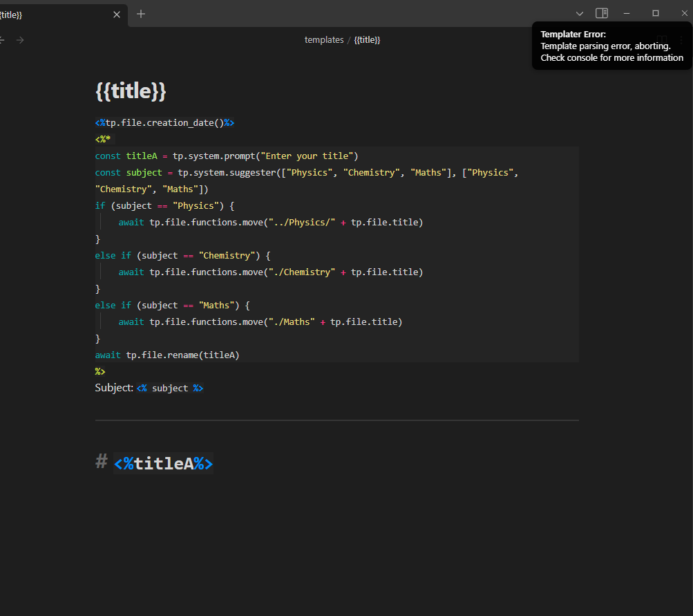Open a new tab with the plus icon
The image size is (693, 616).
pyautogui.click(x=140, y=14)
